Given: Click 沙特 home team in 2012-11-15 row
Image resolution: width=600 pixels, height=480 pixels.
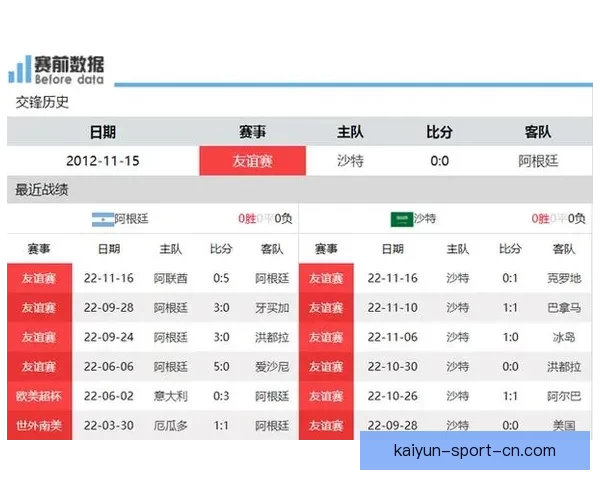Looking at the screenshot, I should 350,161.
